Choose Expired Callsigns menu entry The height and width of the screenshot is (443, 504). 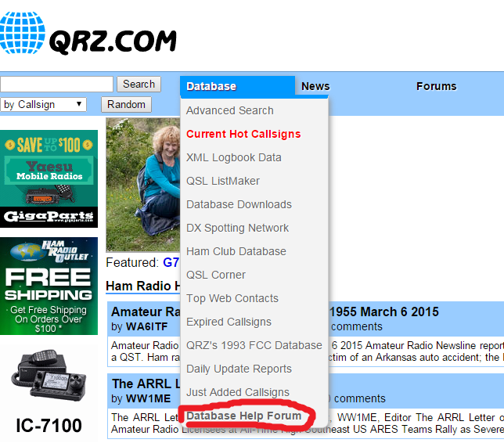click(229, 322)
